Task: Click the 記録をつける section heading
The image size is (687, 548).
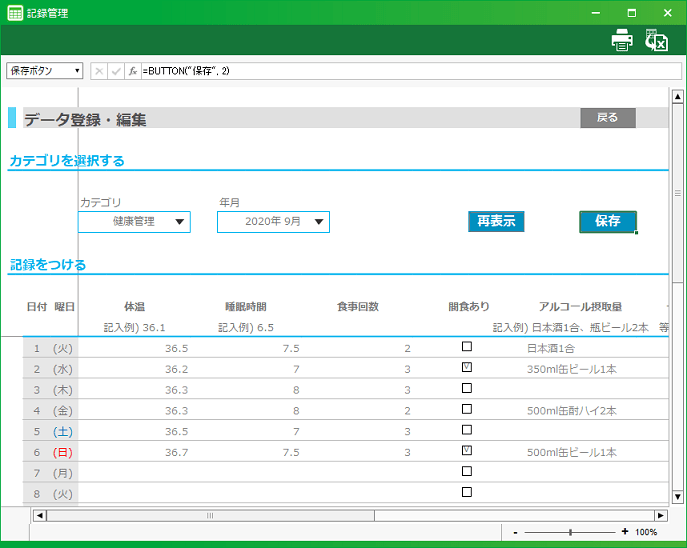Action: click(x=48, y=265)
